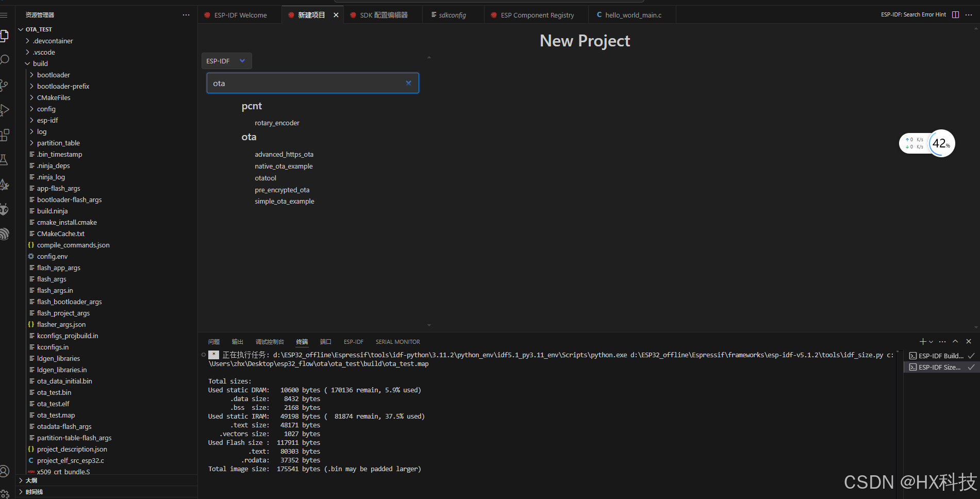Select the advanced_https_ota example

click(284, 154)
